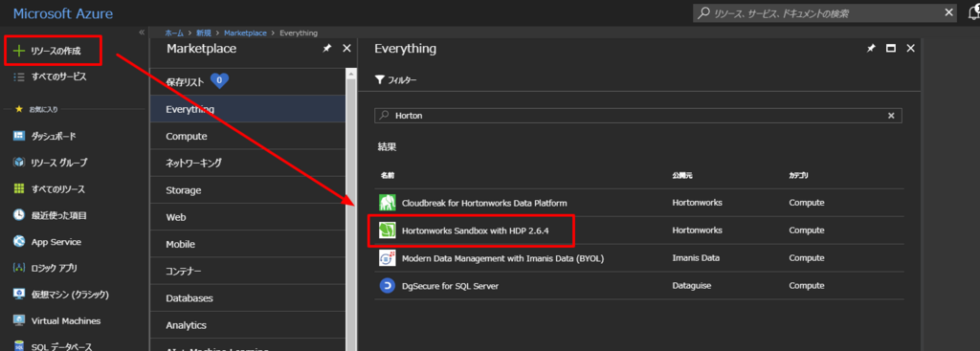Click the Dashboard icon in sidebar
Screen dimensions: 980x351
[x=19, y=136]
